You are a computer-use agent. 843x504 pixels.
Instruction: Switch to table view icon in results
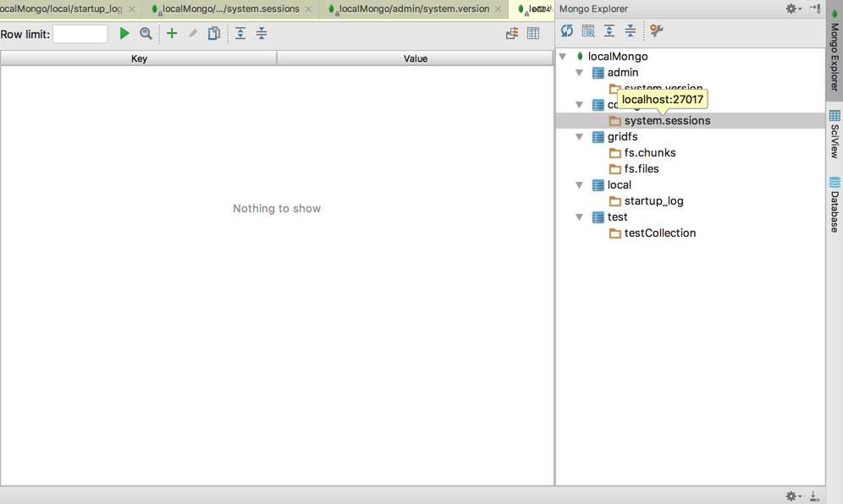[532, 33]
